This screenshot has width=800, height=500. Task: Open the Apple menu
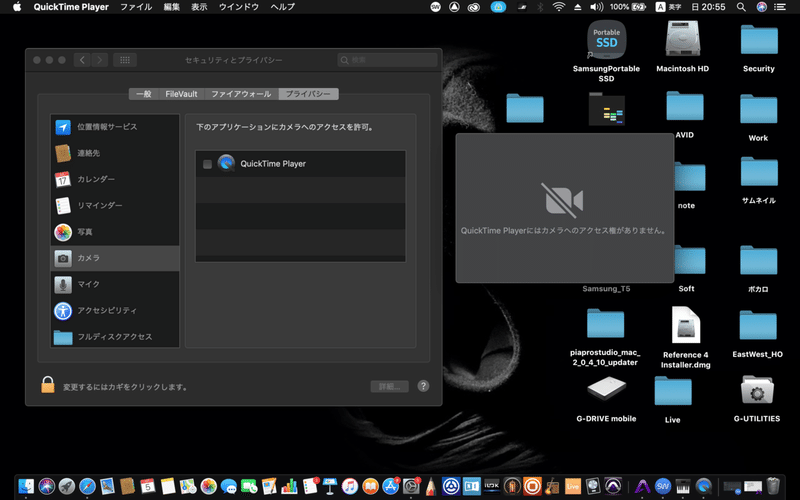point(17,7)
